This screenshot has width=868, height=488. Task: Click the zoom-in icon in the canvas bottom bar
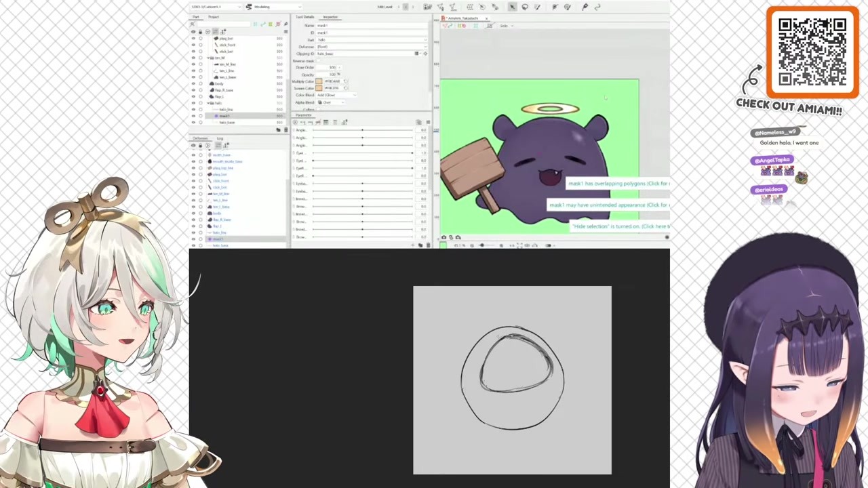click(501, 245)
